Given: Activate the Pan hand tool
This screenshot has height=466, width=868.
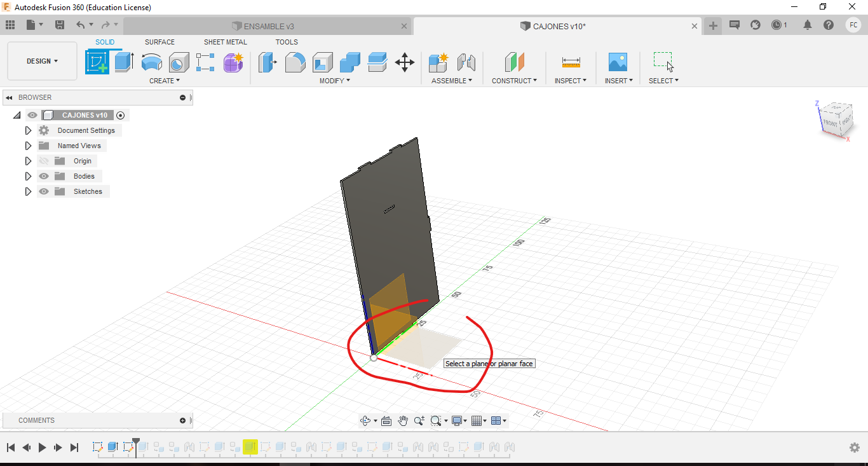Looking at the screenshot, I should tap(403, 421).
